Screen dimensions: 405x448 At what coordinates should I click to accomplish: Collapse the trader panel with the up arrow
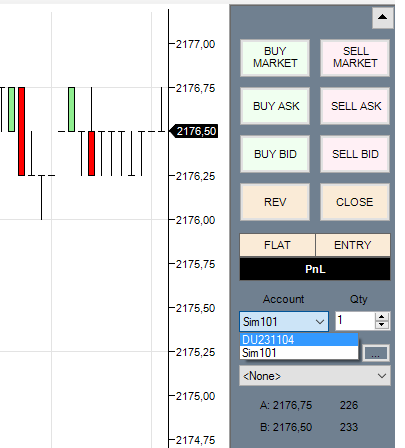(382, 17)
